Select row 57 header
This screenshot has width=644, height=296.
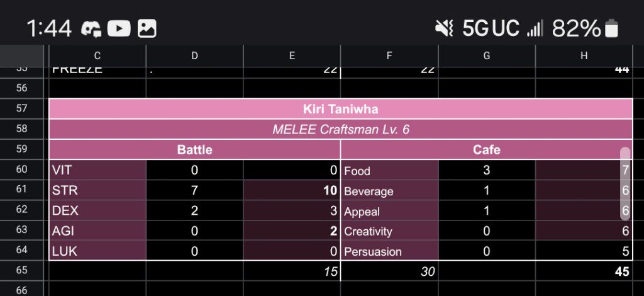click(22, 108)
